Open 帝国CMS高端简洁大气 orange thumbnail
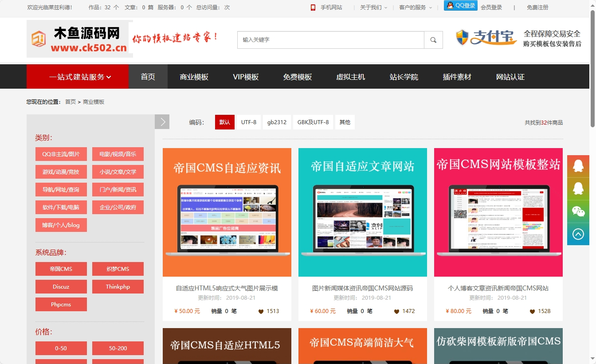 point(363,346)
